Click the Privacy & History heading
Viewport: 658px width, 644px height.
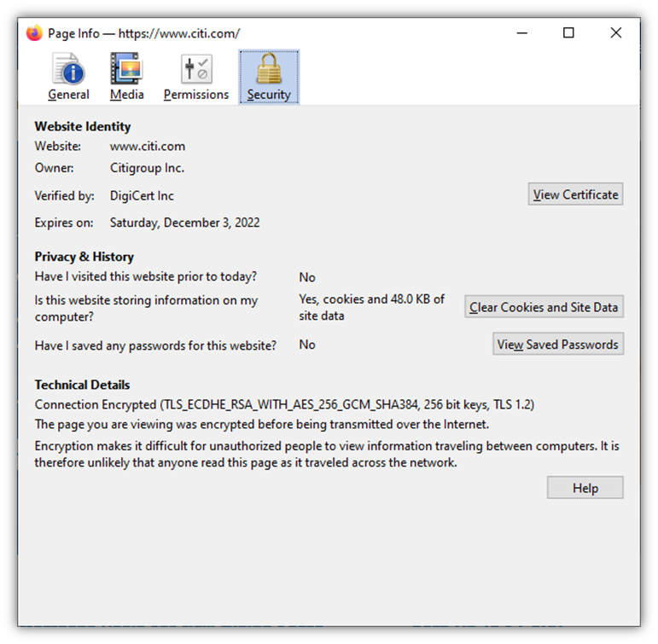84,257
